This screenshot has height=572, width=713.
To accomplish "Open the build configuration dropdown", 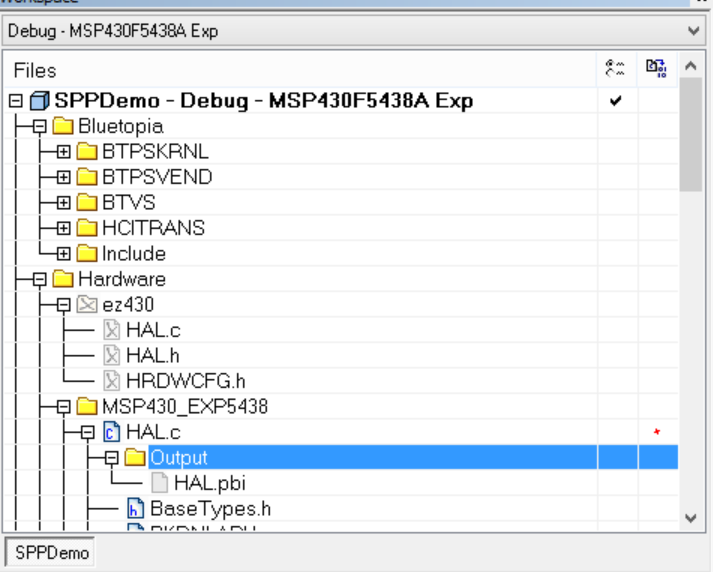I will (x=356, y=31).
